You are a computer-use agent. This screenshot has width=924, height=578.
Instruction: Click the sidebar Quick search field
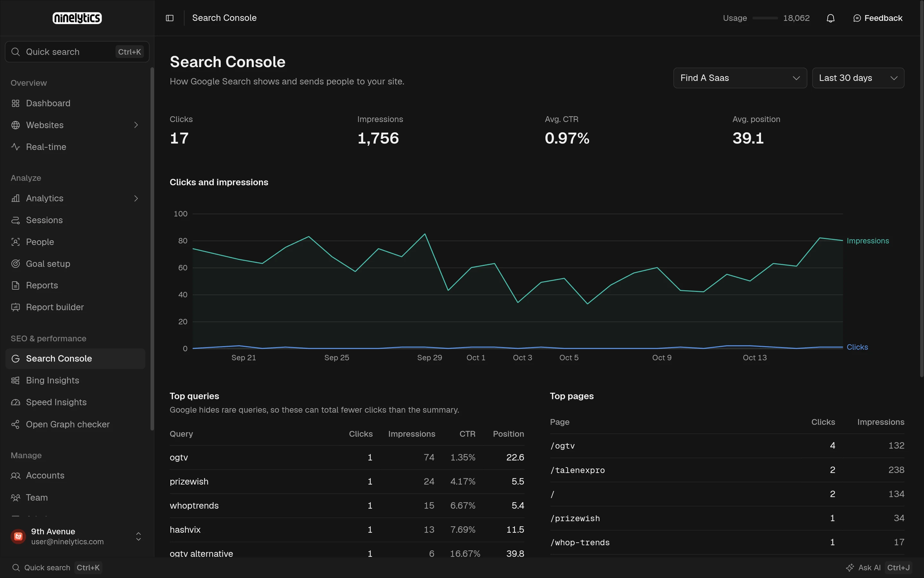click(77, 52)
